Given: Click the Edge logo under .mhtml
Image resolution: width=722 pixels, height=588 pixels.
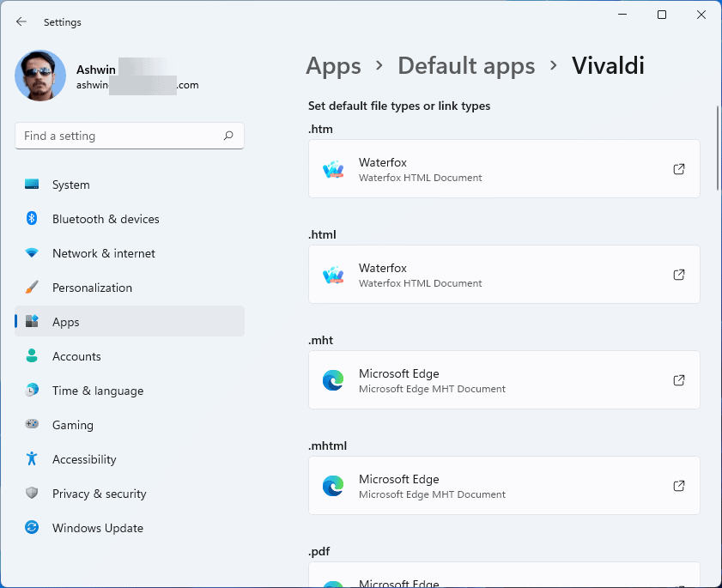Looking at the screenshot, I should (333, 486).
